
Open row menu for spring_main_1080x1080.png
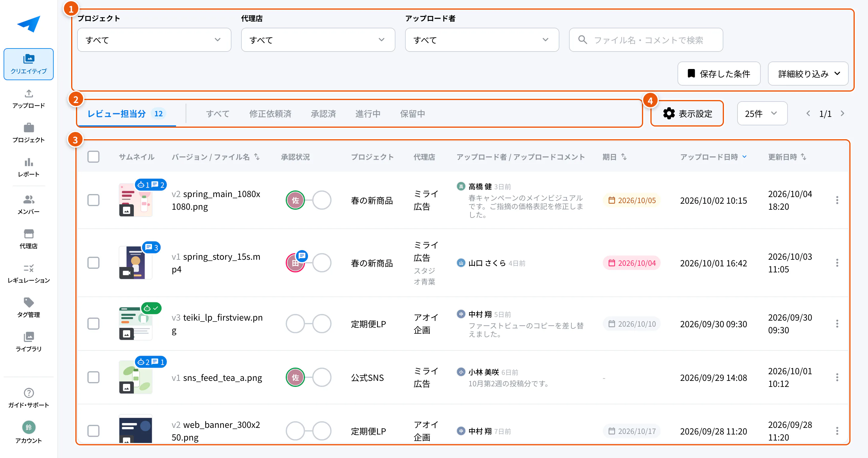point(837,200)
